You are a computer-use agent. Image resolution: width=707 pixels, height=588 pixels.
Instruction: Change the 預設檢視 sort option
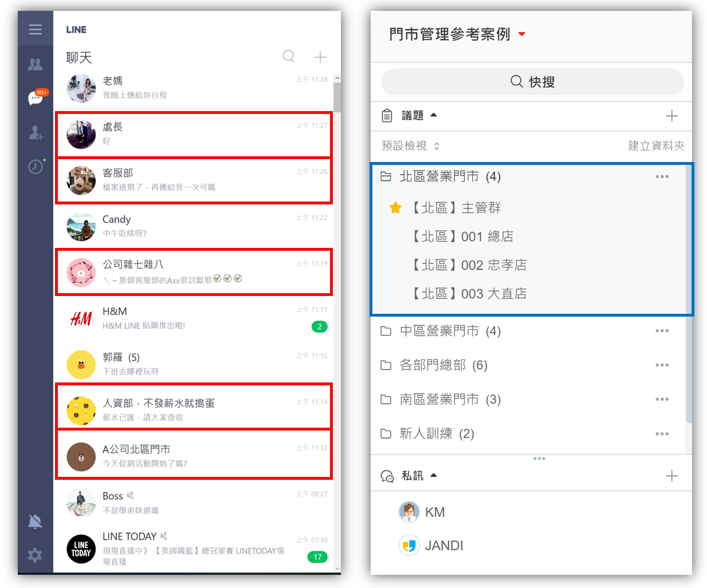point(410,146)
